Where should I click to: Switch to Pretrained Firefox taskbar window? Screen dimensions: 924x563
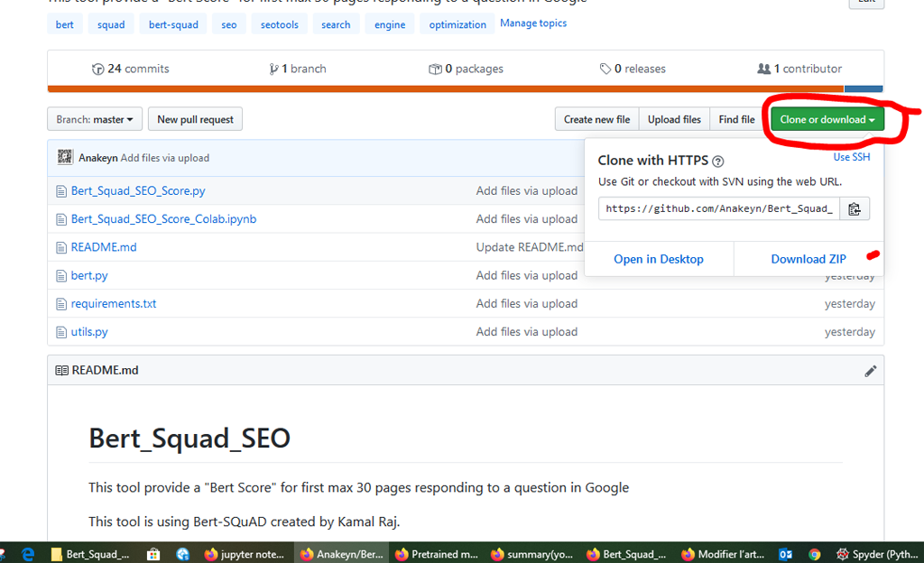coord(437,554)
